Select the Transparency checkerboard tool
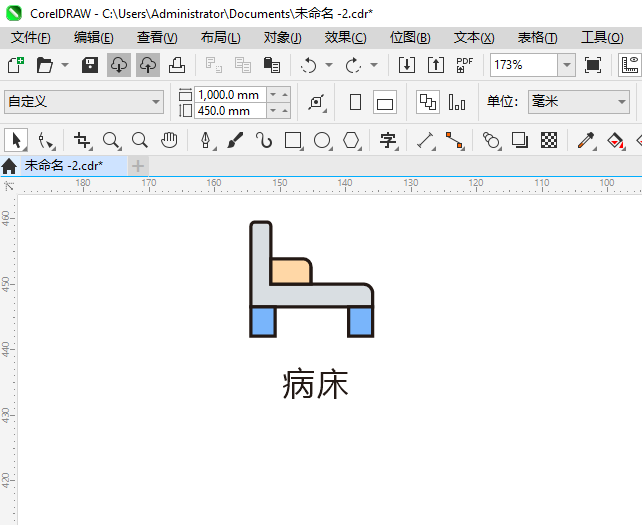Screen dimensions: 642x525 click(x=549, y=140)
